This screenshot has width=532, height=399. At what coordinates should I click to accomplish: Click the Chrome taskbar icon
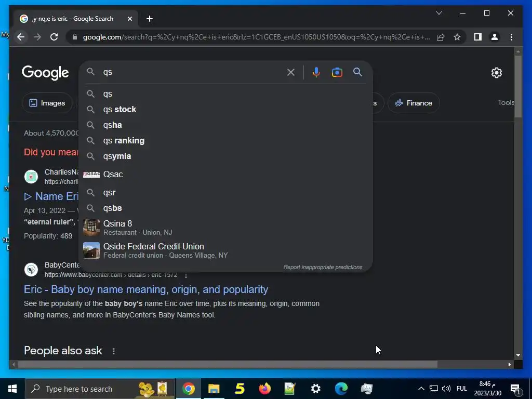tap(188, 389)
